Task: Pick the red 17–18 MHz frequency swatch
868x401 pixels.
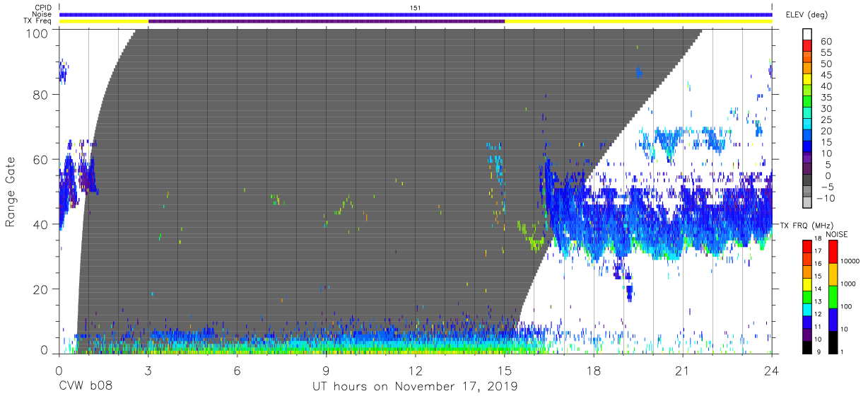Action: 807,245
